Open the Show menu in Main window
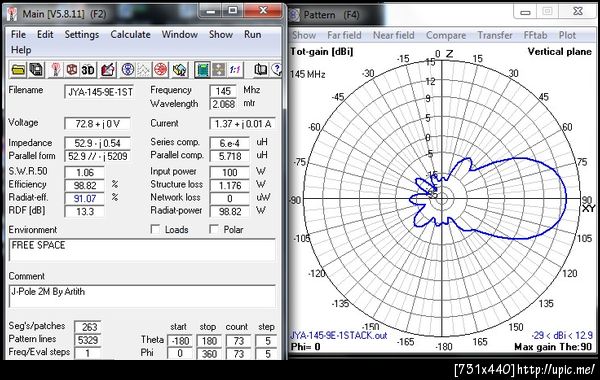 [x=221, y=34]
